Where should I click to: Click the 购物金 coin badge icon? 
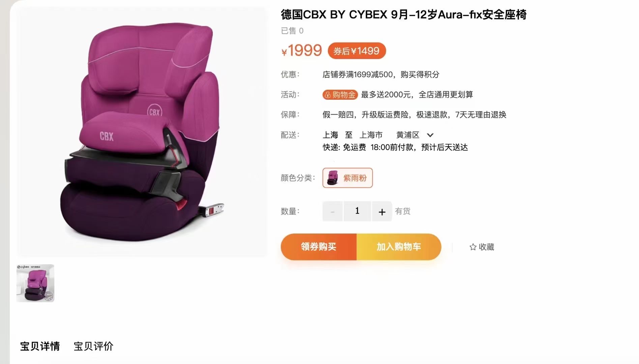tap(327, 95)
